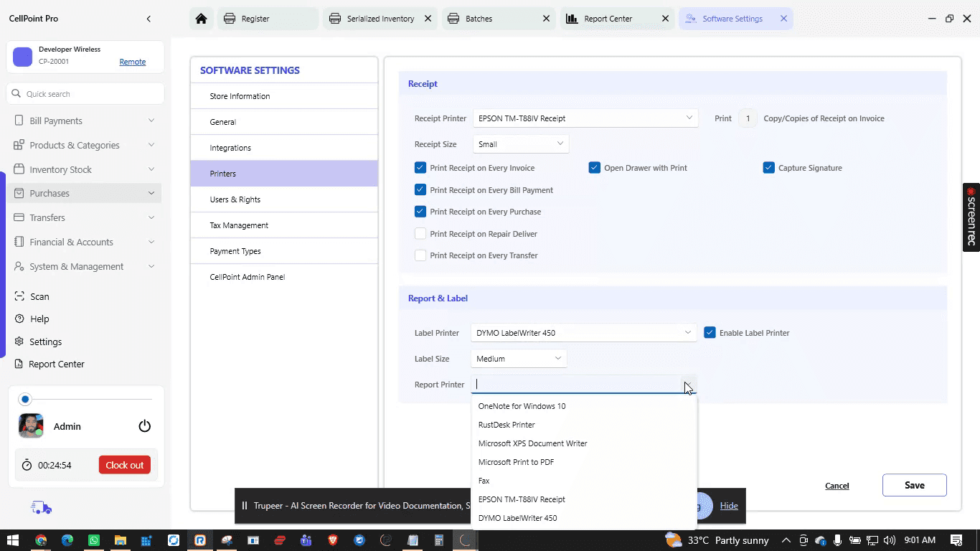This screenshot has height=551, width=980.
Task: Open WhatsApp from the taskbar
Action: [94, 540]
